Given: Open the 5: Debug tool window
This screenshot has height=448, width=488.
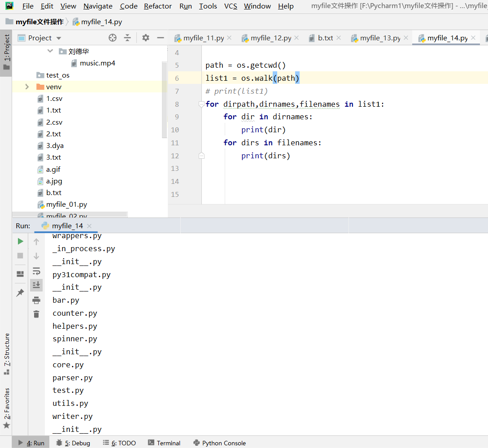Looking at the screenshot, I should (73, 443).
